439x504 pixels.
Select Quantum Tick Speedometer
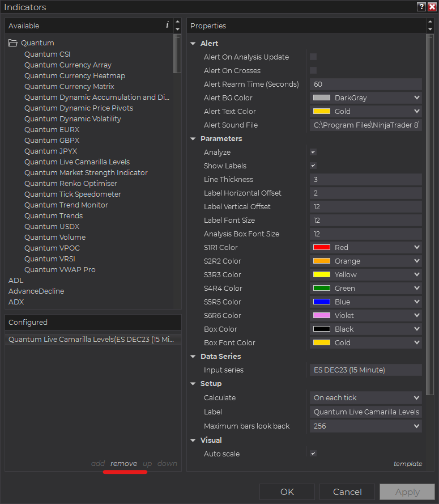(x=73, y=194)
